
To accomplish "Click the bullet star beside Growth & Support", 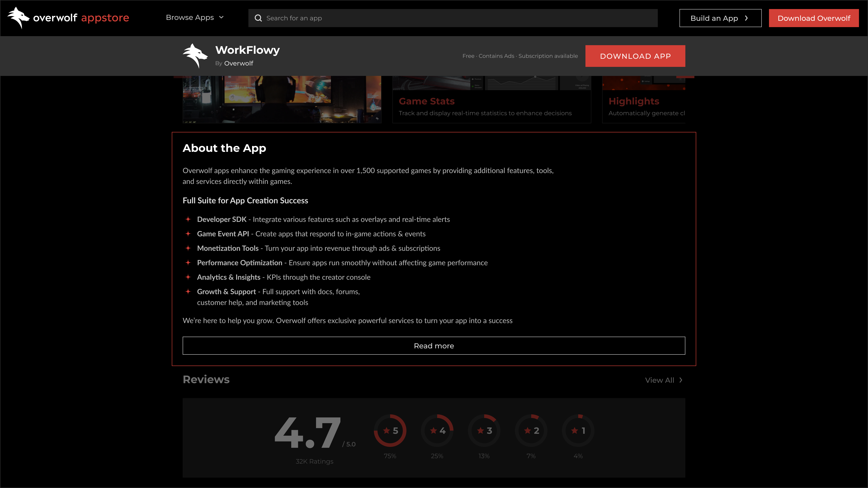I will coord(188,292).
